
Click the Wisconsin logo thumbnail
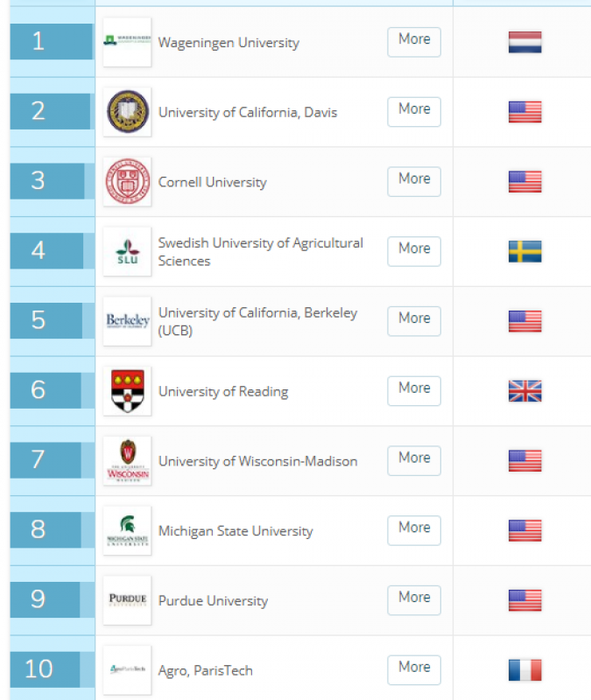(x=127, y=461)
